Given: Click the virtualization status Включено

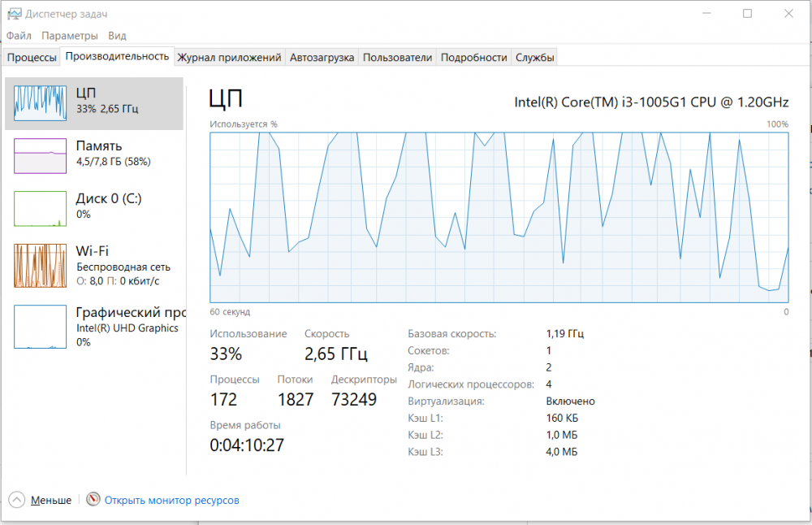Looking at the screenshot, I should point(570,401).
